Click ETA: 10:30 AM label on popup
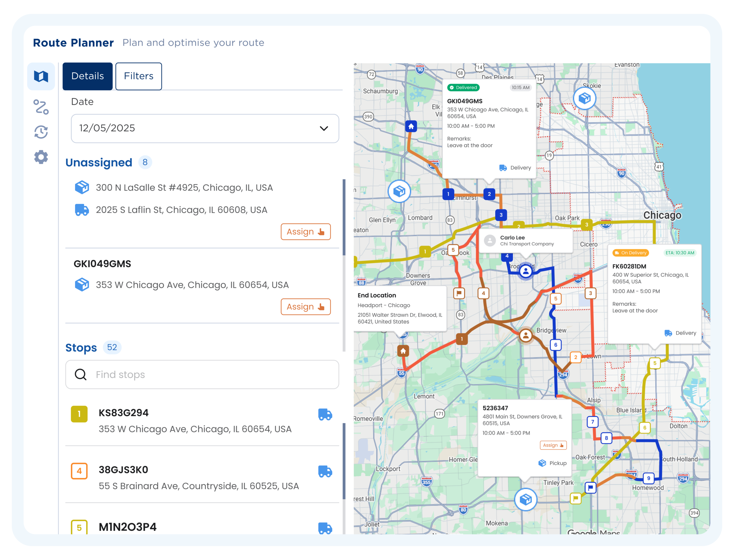 [680, 253]
